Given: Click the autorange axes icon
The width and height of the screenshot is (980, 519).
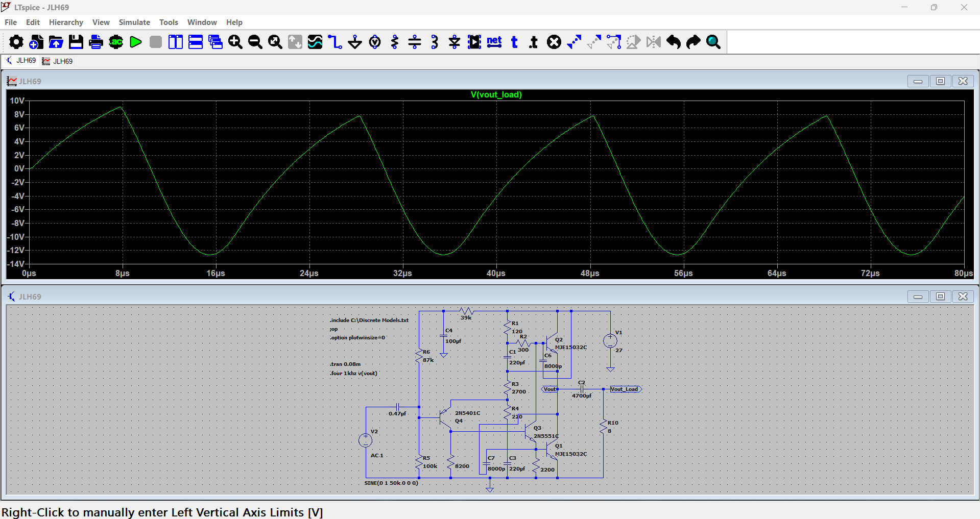Looking at the screenshot, I should pyautogui.click(x=295, y=42).
